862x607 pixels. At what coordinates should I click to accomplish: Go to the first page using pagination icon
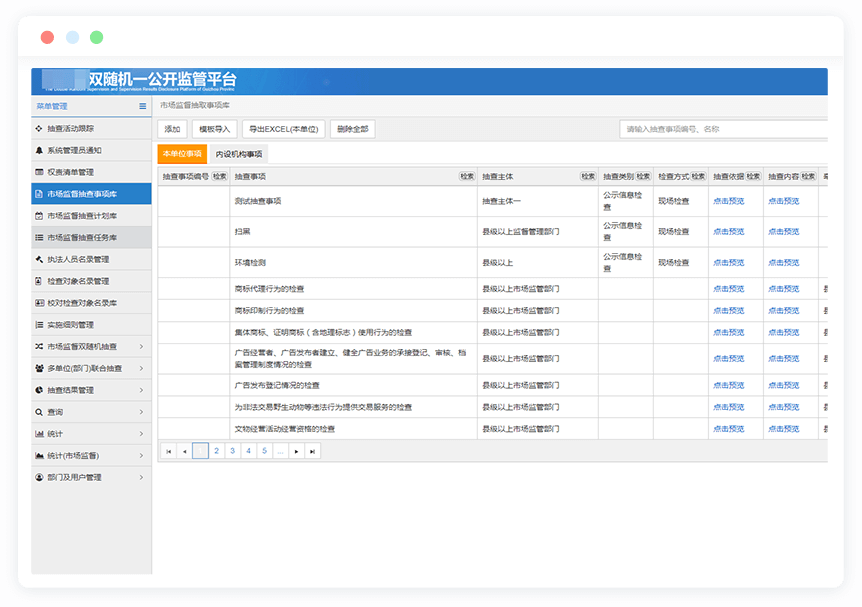pyautogui.click(x=169, y=451)
